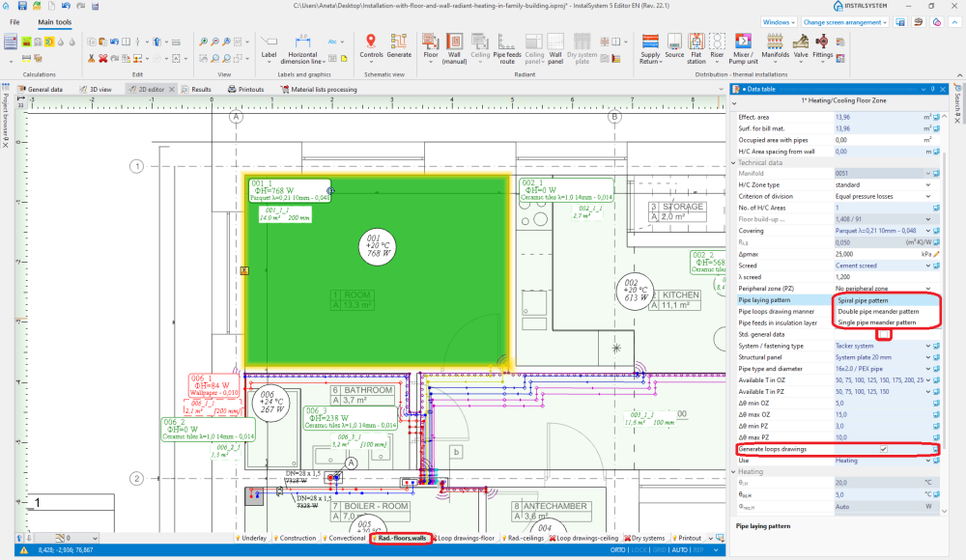Switch to the General data tab

[40, 90]
